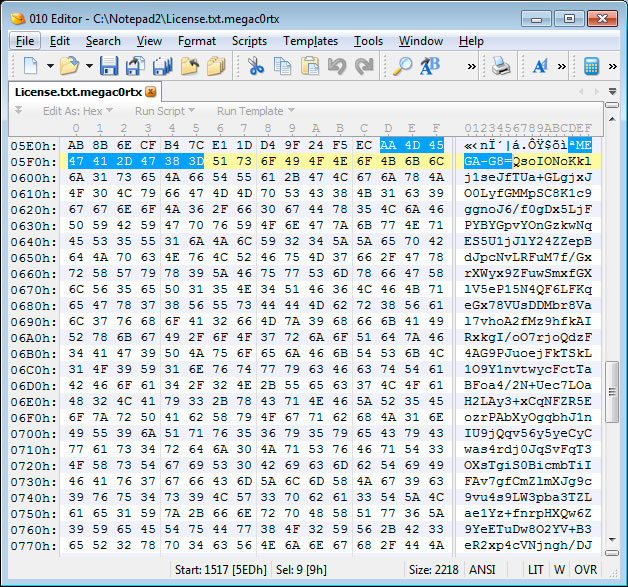Click the ANSI character set in status bar

coord(482,569)
